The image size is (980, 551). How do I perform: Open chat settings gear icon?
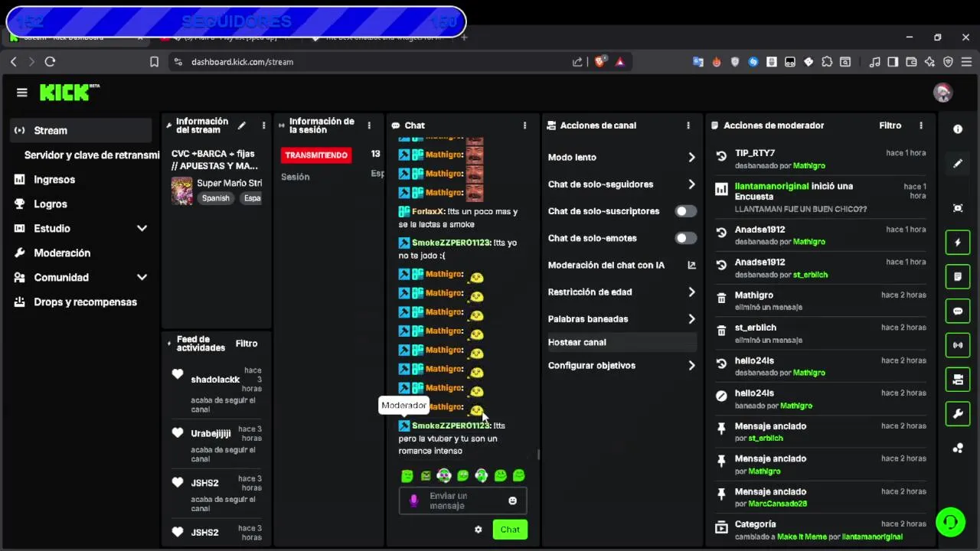(x=479, y=530)
